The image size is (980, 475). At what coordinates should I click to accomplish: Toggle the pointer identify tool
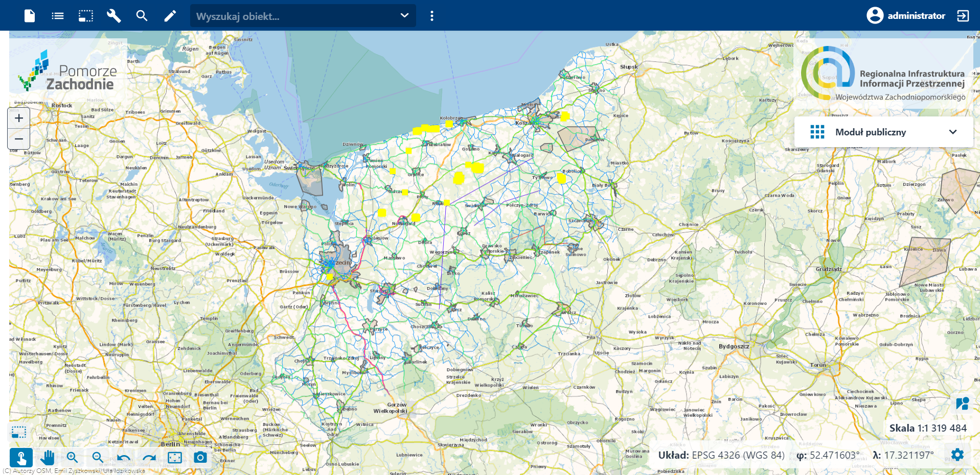point(21,457)
